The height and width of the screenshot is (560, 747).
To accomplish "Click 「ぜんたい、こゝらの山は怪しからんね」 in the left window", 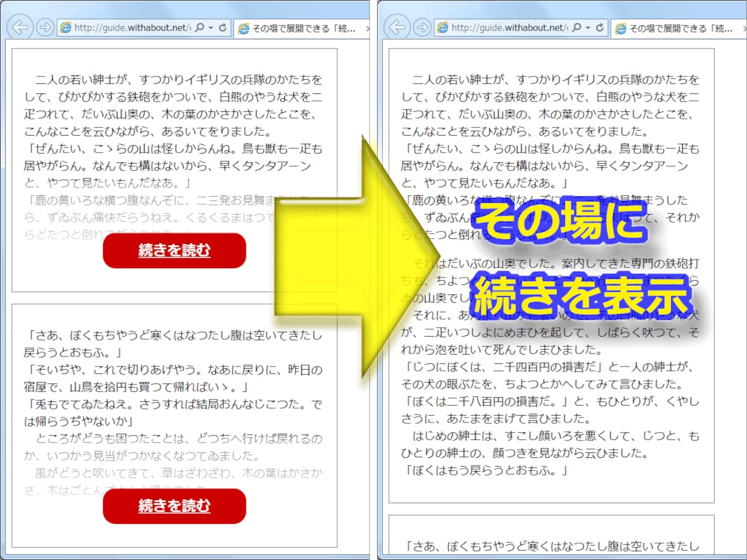I will click(174, 149).
